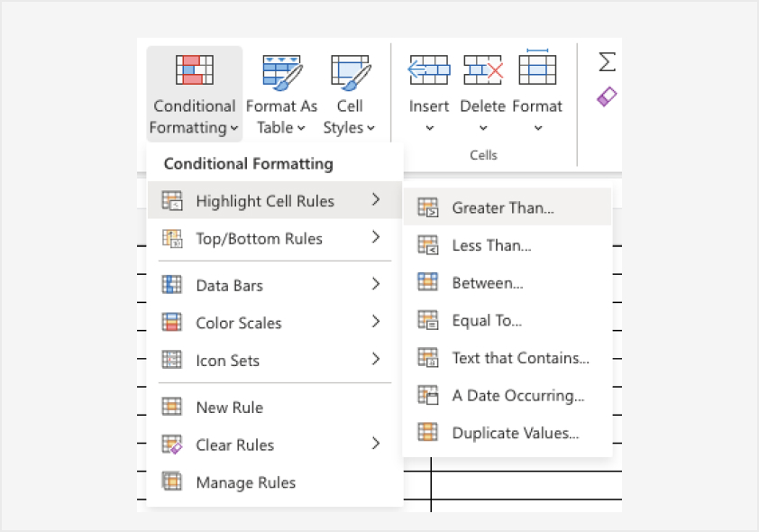Click the Top/Bottom Rules icon
Viewport: 759px width, 532px height.
coord(172,238)
